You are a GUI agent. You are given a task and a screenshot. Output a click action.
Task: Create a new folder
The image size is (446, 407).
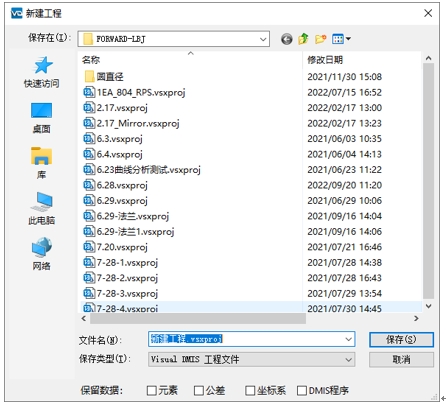(320, 39)
